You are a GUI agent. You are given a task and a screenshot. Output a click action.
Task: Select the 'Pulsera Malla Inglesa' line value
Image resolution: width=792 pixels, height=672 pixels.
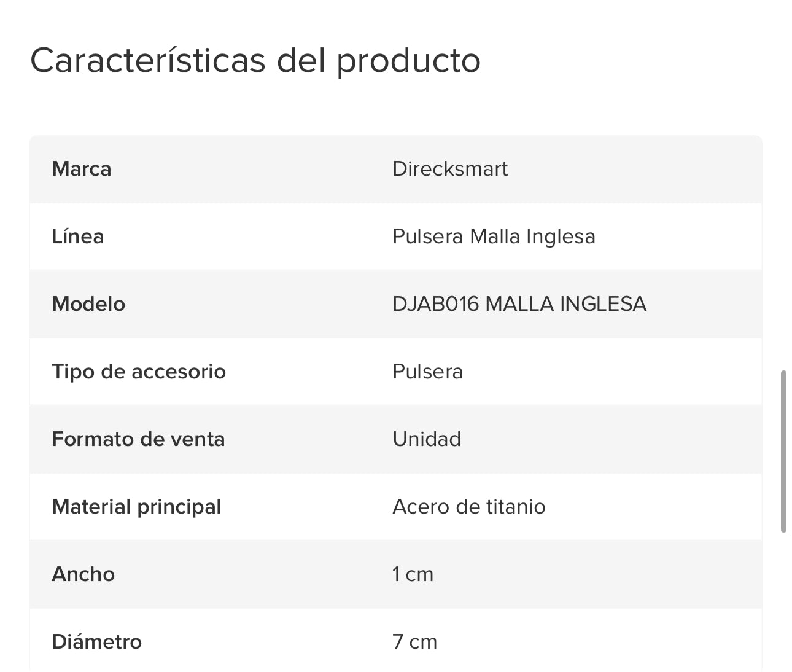point(494,236)
